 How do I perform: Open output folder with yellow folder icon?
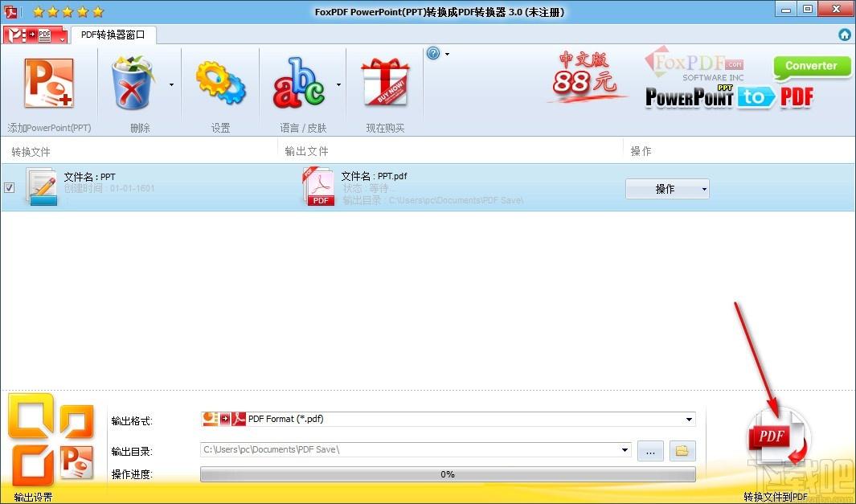(682, 451)
